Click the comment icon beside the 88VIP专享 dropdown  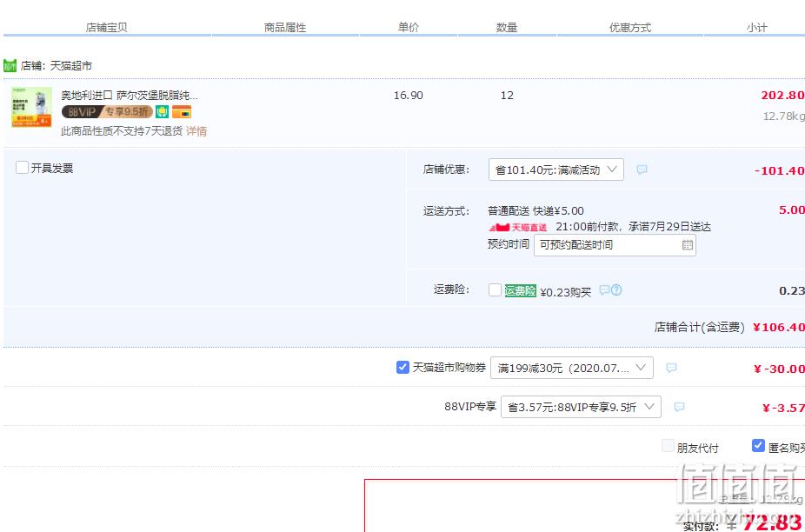[x=679, y=407]
